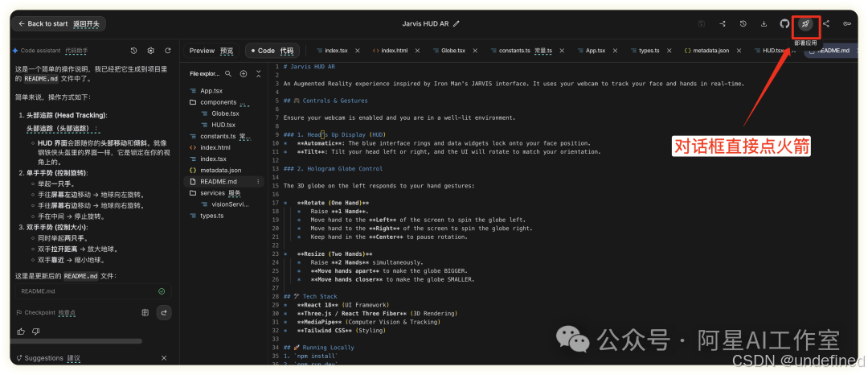Image resolution: width=868 pixels, height=375 pixels.
Task: Switch to the Preview tab
Action: pos(211,51)
